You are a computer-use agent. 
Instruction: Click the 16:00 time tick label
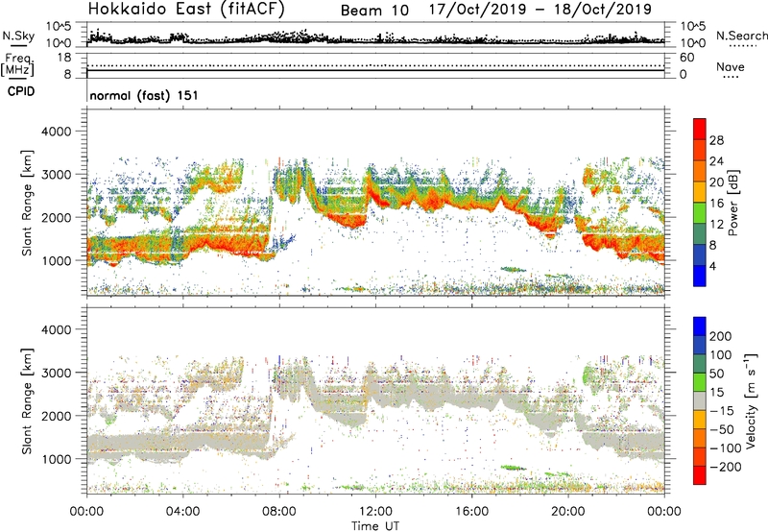click(x=471, y=512)
